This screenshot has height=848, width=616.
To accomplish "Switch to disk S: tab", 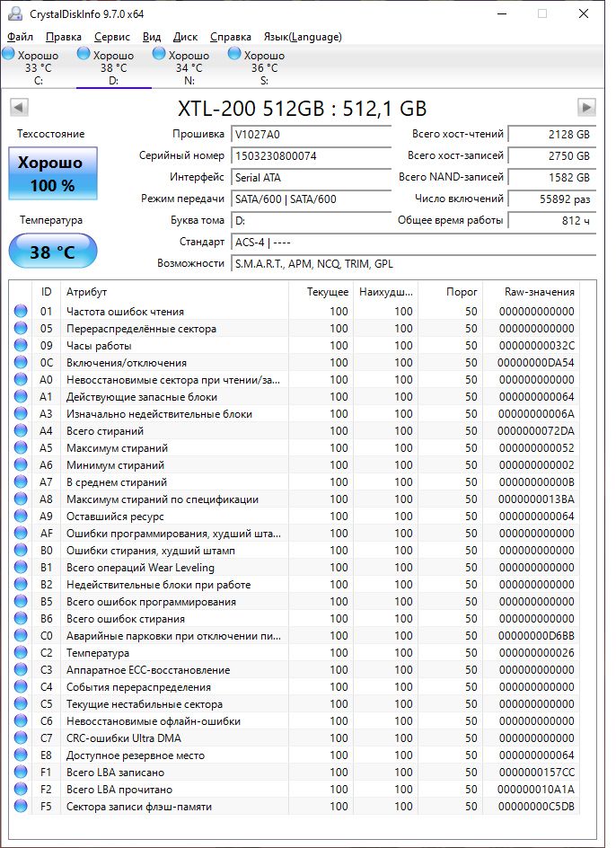I will click(x=264, y=67).
